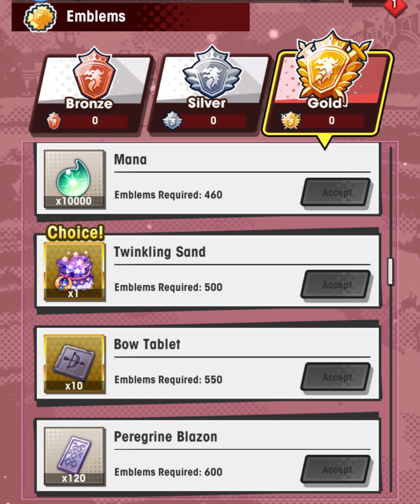Tap the Mana reward icon

(x=74, y=179)
